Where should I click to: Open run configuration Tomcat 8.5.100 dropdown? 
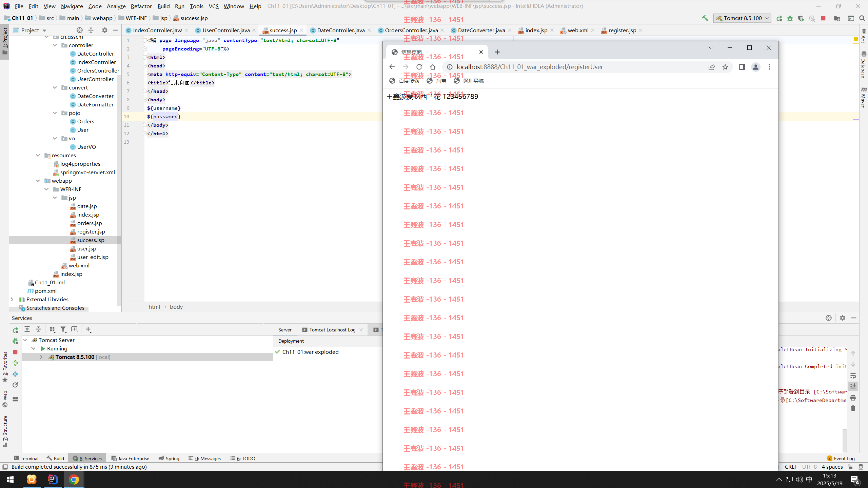742,18
